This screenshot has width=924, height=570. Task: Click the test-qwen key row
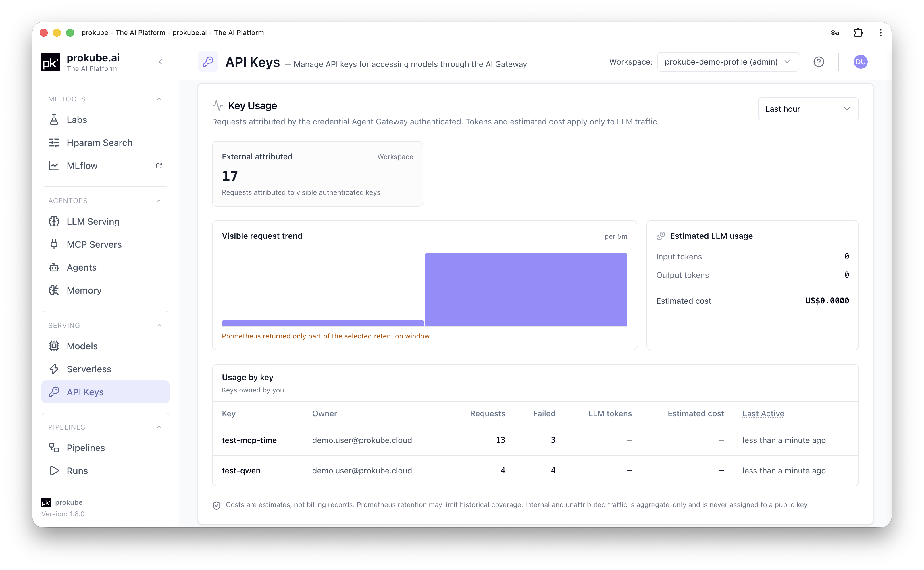coord(535,471)
